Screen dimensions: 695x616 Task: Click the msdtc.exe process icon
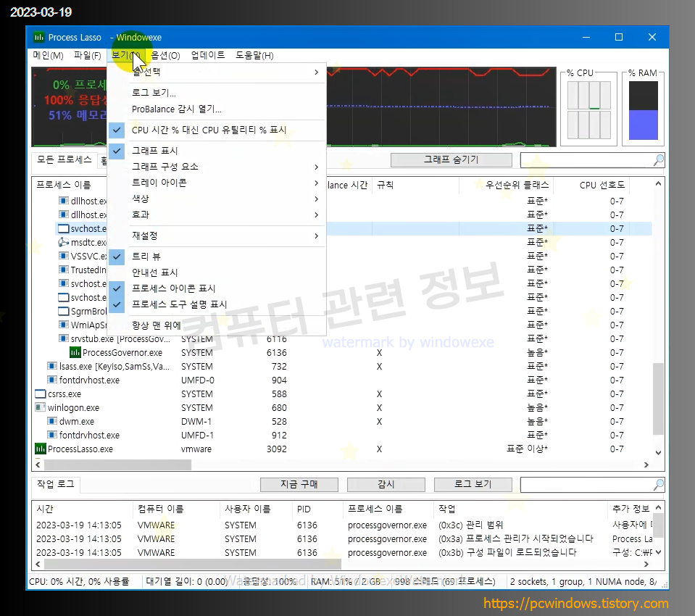click(x=63, y=242)
